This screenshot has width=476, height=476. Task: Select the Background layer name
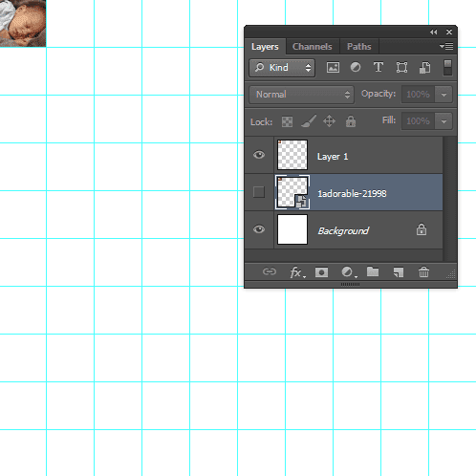point(343,230)
